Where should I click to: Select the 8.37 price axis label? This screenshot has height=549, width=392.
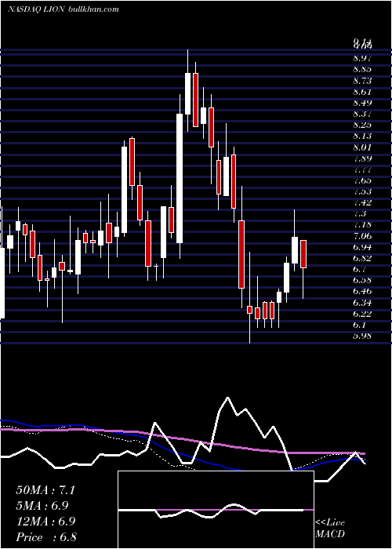pyautogui.click(x=362, y=114)
